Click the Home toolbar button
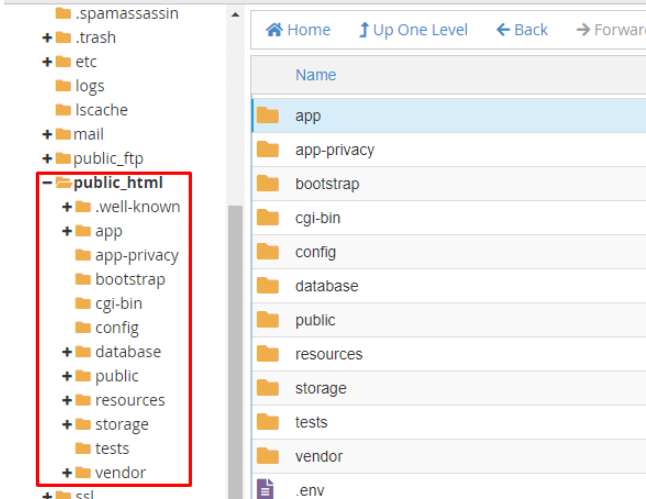Image resolution: width=646 pixels, height=499 pixels. [298, 30]
